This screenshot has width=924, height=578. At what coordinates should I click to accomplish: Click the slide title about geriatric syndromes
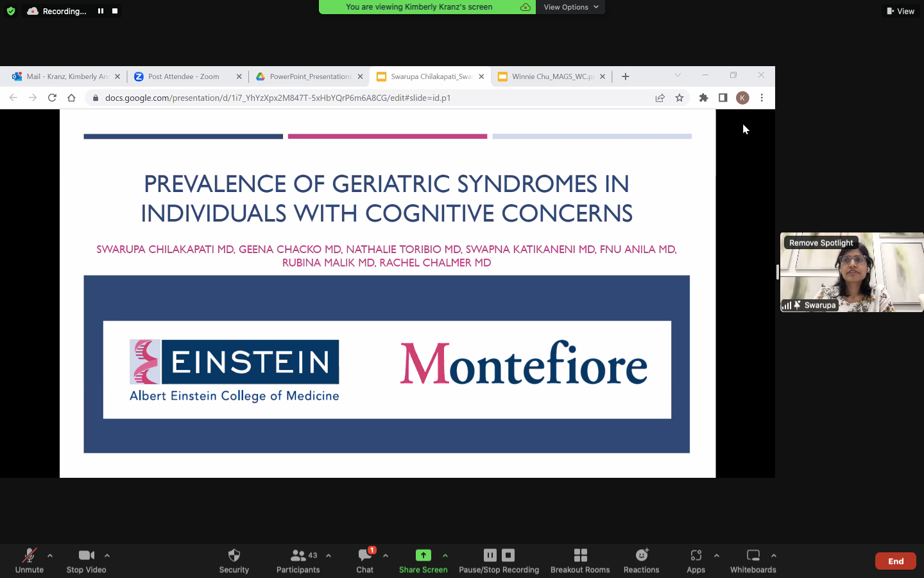tap(387, 198)
